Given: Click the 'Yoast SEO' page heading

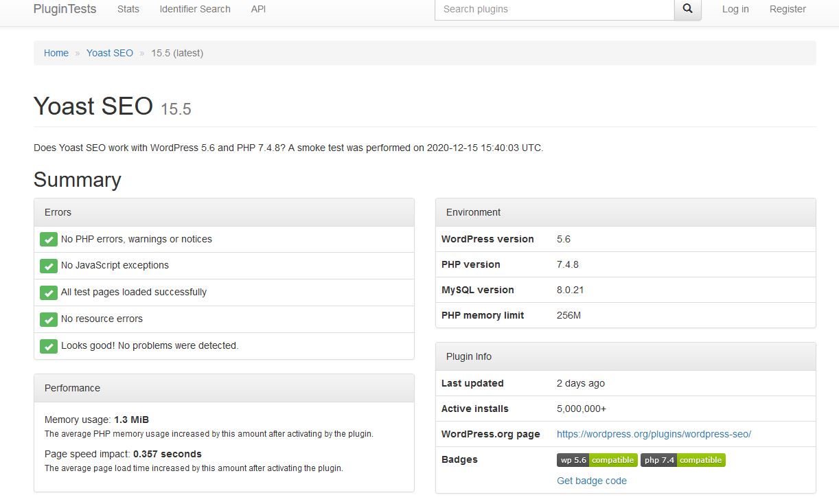Looking at the screenshot, I should (x=93, y=106).
